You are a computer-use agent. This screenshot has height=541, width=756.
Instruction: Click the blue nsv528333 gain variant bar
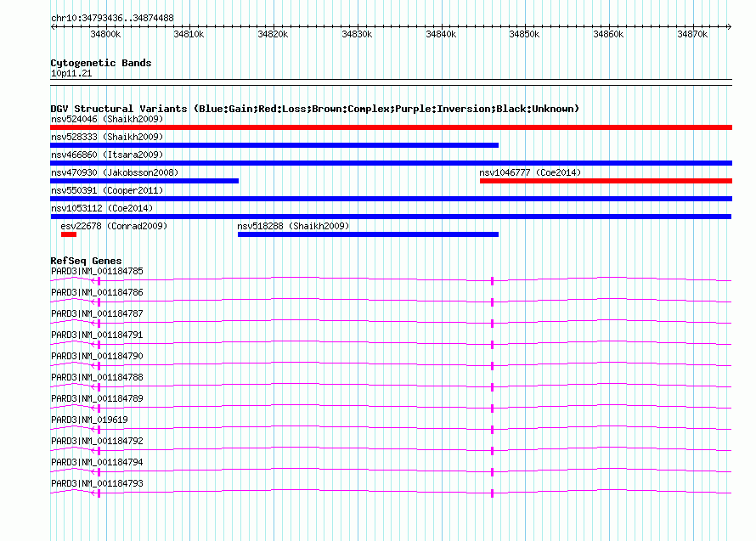[274, 145]
